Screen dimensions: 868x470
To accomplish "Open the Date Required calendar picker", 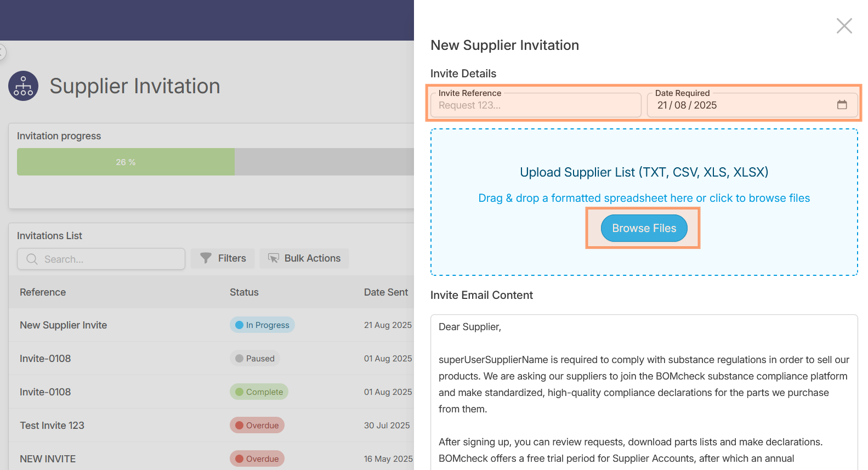I will [842, 105].
